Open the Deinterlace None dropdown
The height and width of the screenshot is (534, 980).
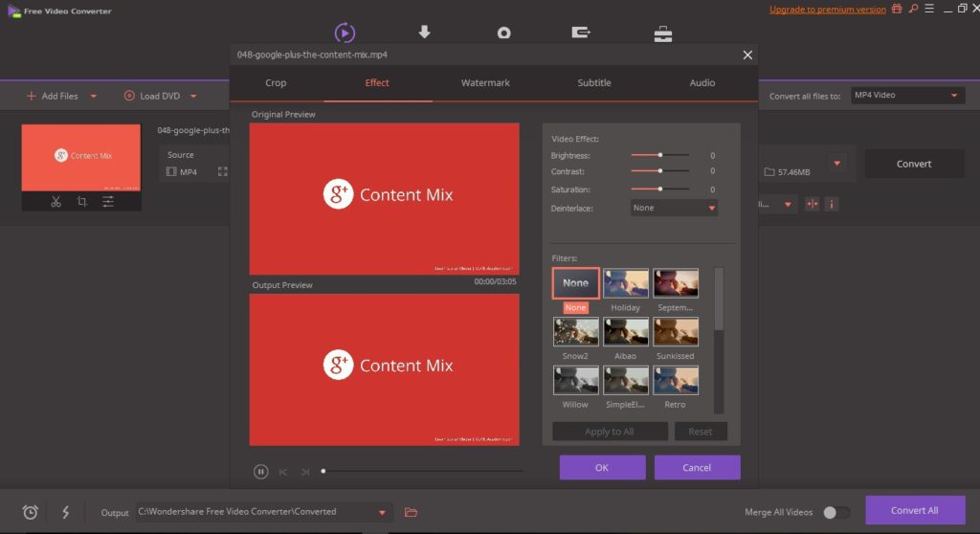click(x=674, y=208)
